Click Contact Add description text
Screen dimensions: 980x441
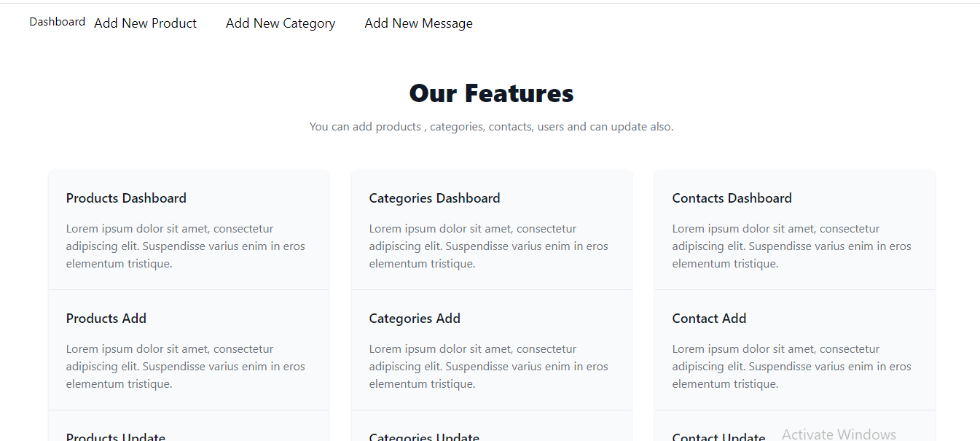[792, 367]
